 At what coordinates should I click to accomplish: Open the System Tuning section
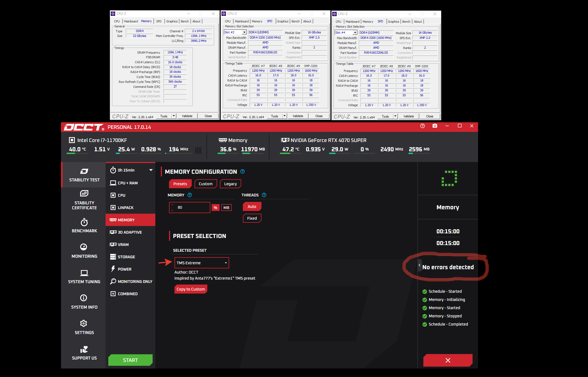[84, 277]
